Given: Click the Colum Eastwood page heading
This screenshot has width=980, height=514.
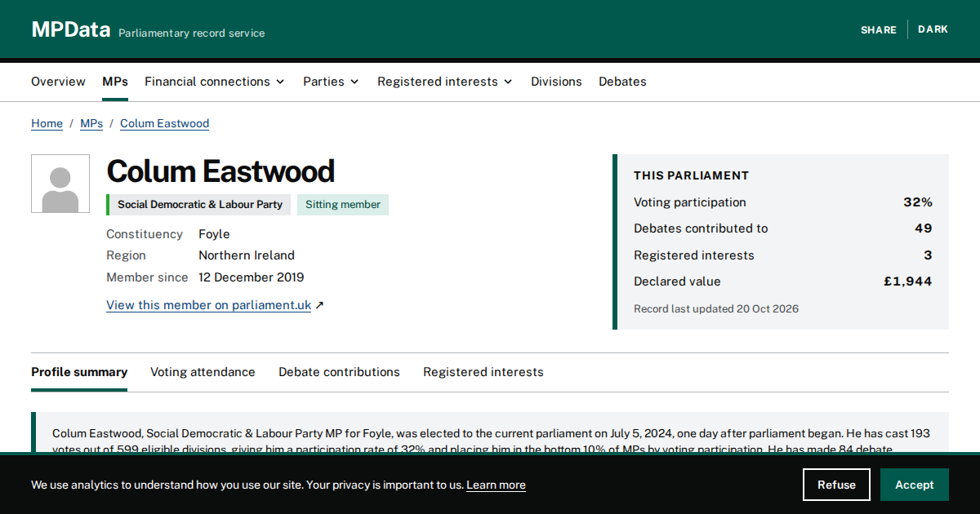Looking at the screenshot, I should click(220, 171).
